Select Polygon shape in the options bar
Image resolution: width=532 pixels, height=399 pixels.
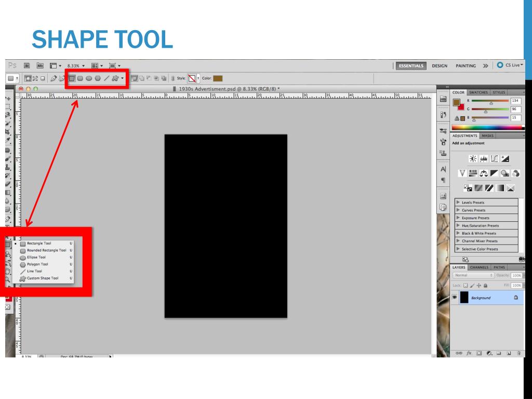coord(98,78)
